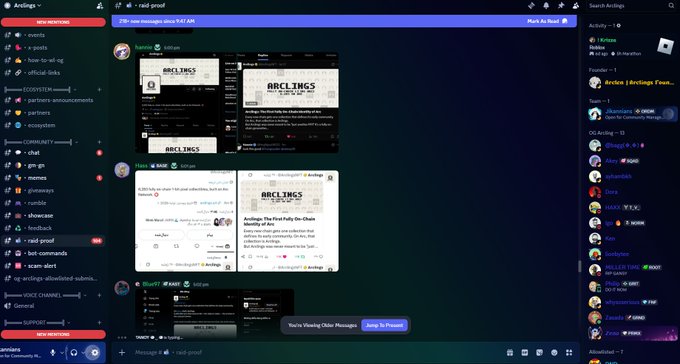Open the emoji picker icon

point(554,352)
